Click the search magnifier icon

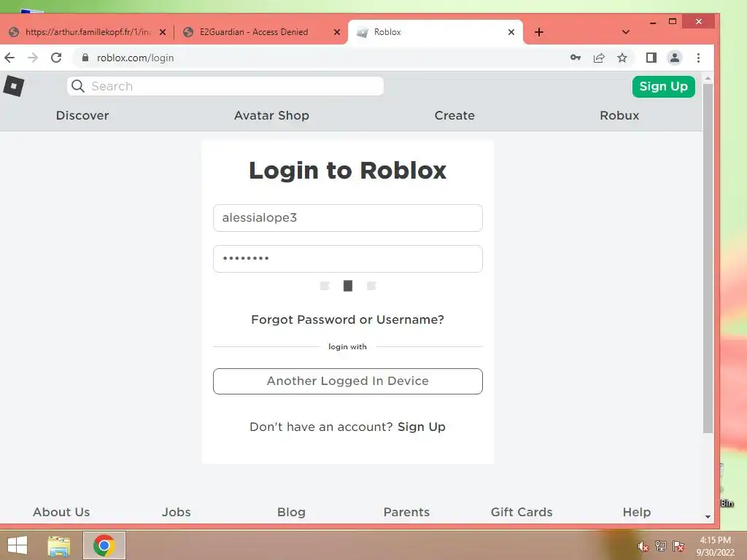77,86
